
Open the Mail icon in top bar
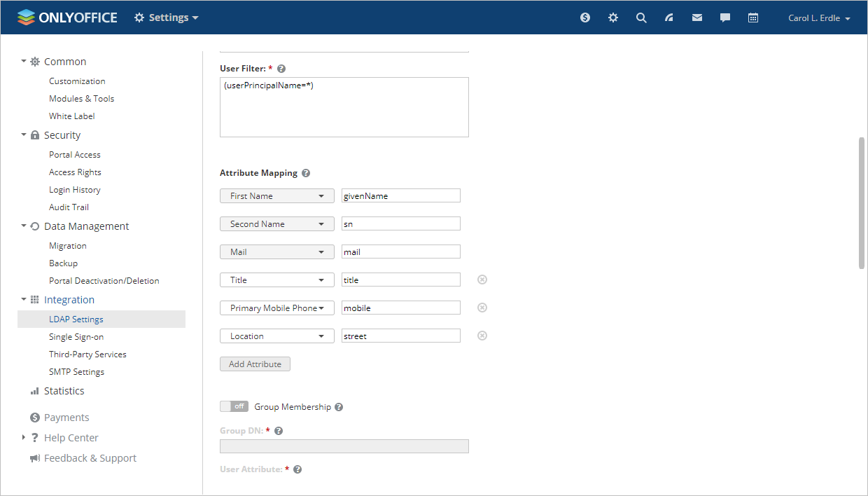(x=696, y=18)
